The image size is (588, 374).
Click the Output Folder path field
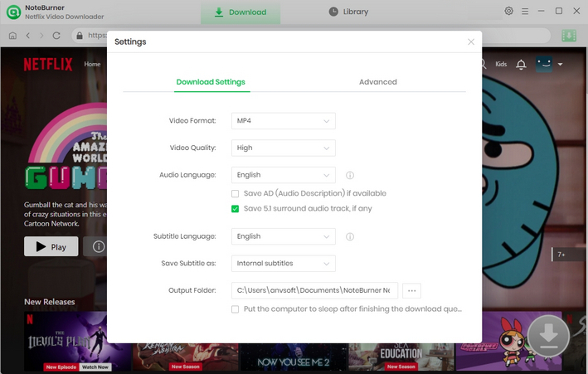point(314,291)
